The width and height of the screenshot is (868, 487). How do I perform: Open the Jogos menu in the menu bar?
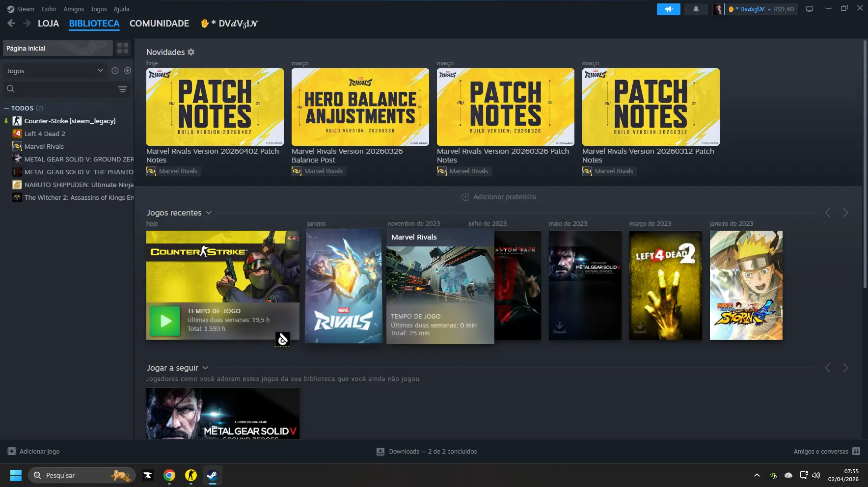[x=99, y=9]
